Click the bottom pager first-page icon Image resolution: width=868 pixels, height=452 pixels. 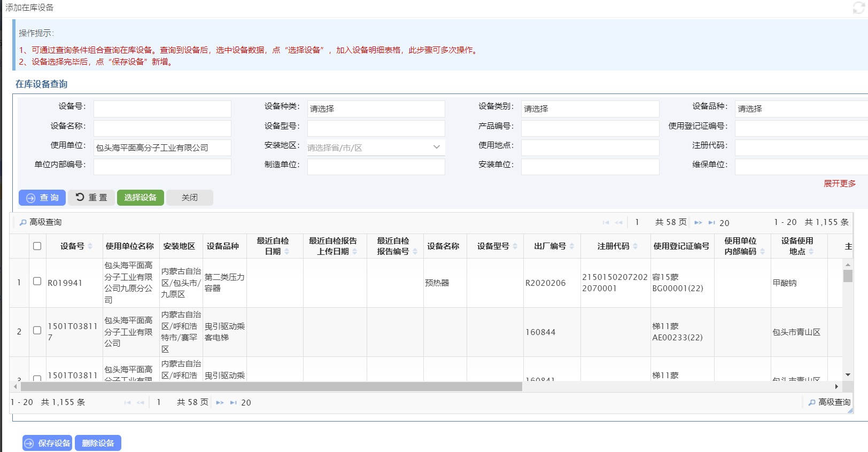(x=127, y=402)
